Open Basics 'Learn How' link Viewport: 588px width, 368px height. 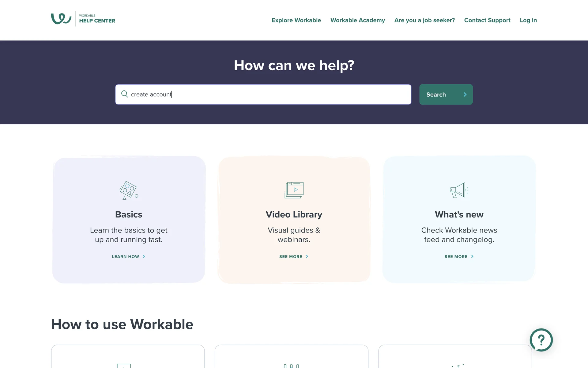click(126, 256)
